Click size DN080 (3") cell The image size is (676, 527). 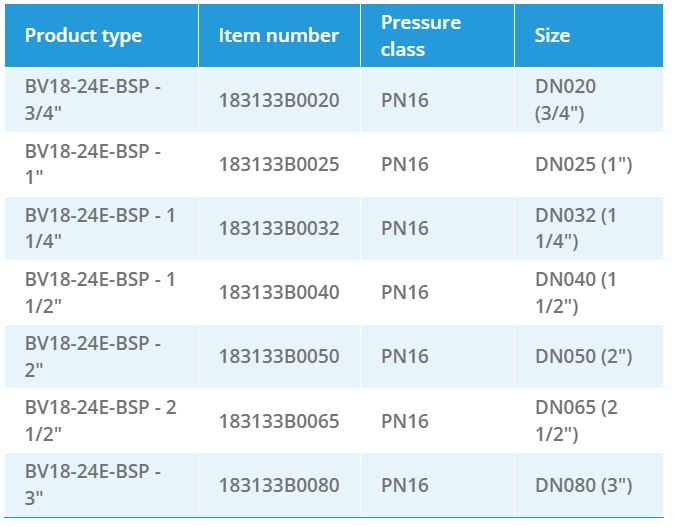point(583,485)
